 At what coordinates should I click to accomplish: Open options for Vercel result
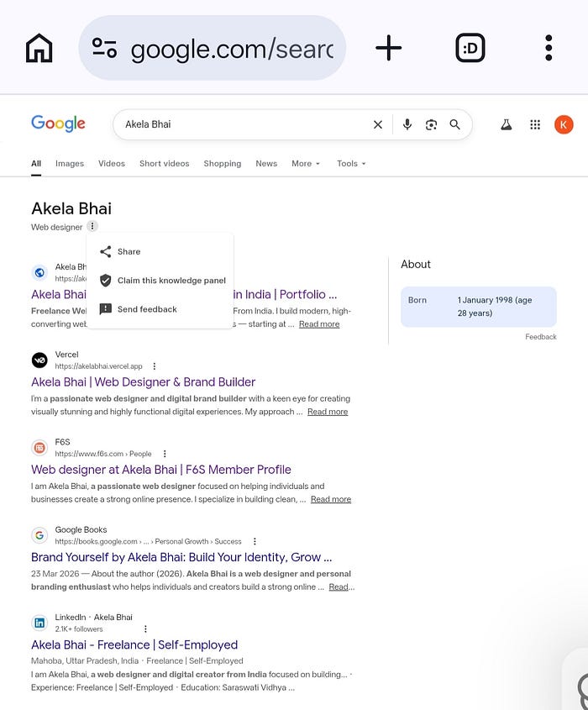(155, 366)
